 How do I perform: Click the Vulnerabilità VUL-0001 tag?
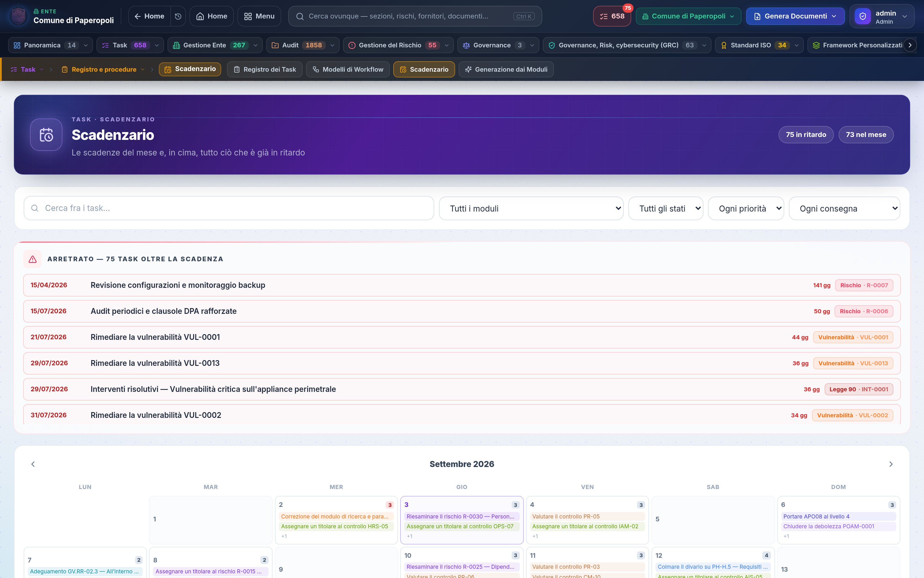[x=853, y=337]
